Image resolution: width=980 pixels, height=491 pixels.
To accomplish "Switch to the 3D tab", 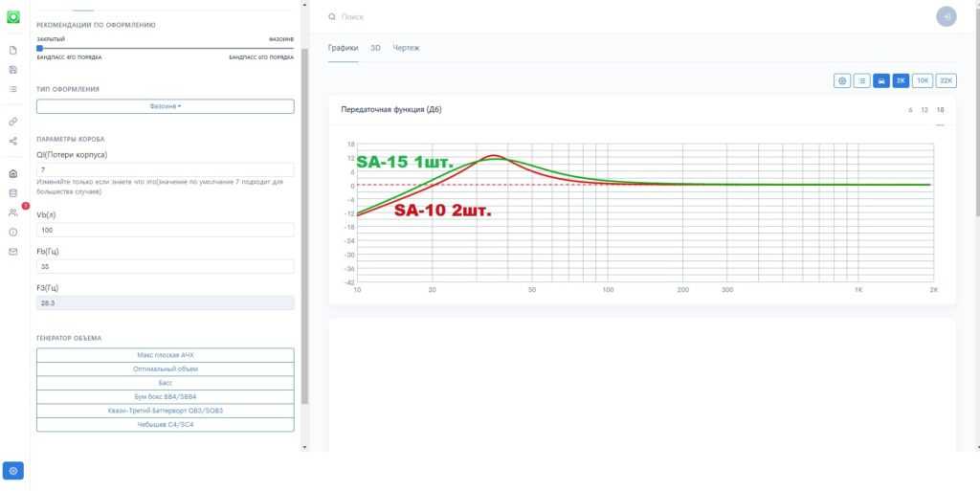I will pyautogui.click(x=375, y=48).
